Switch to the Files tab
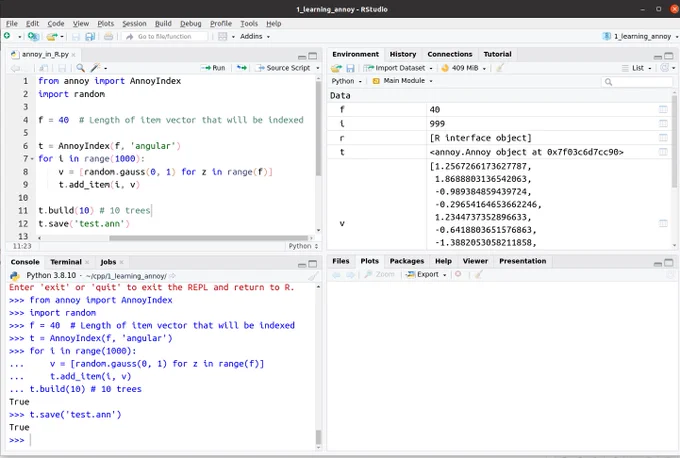 point(340,261)
